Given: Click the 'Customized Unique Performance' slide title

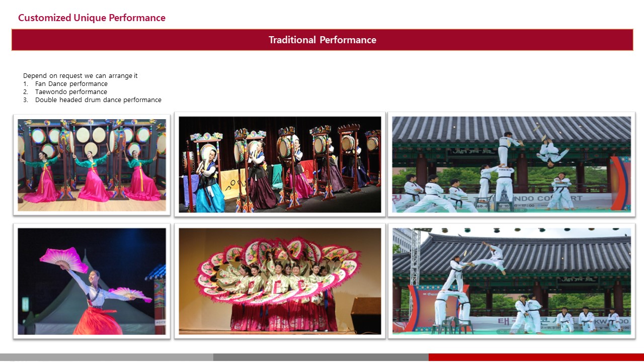Looking at the screenshot, I should (x=92, y=18).
